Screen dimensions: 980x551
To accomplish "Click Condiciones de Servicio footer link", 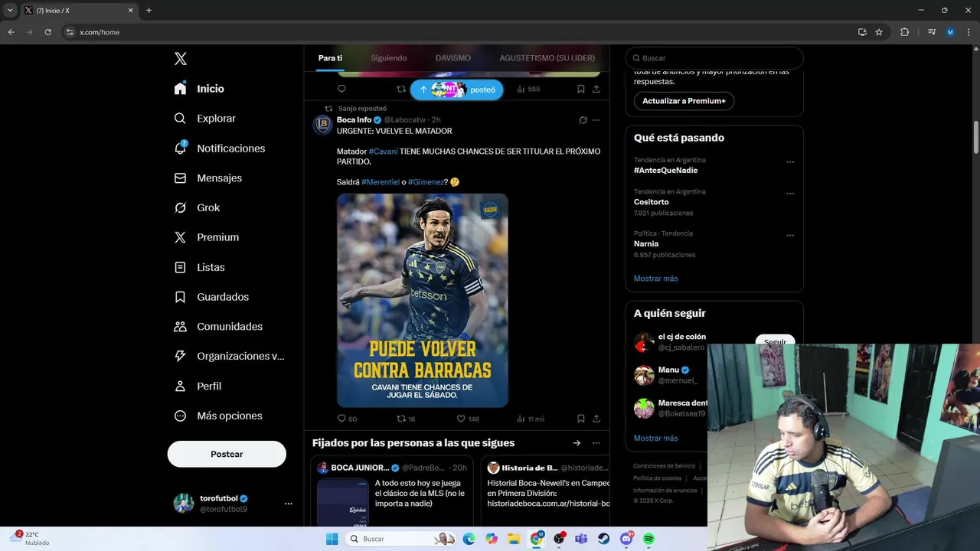I will point(664,466).
